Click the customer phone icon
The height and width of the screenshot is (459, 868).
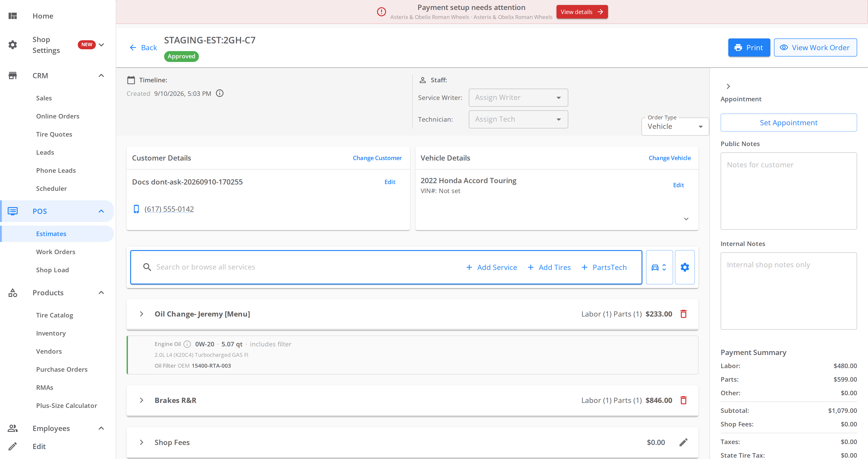[136, 209]
